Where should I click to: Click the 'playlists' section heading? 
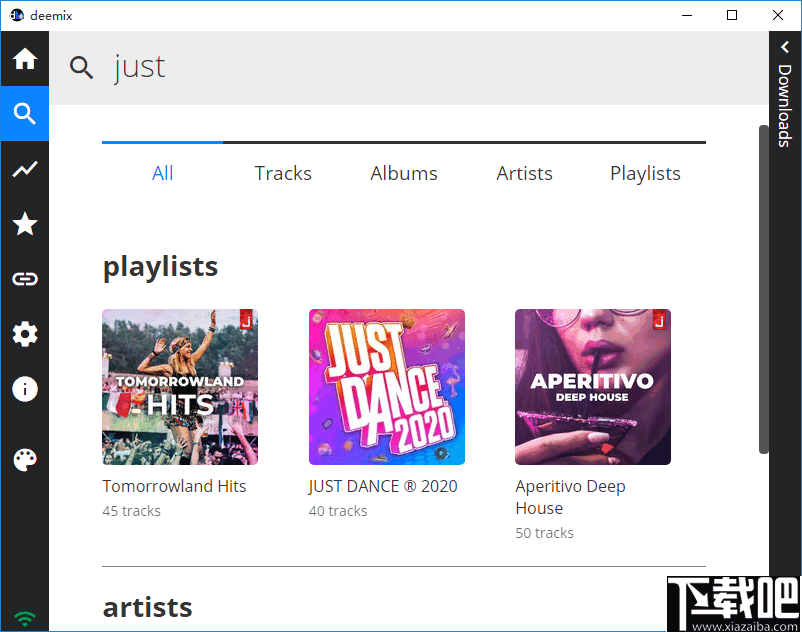160,266
